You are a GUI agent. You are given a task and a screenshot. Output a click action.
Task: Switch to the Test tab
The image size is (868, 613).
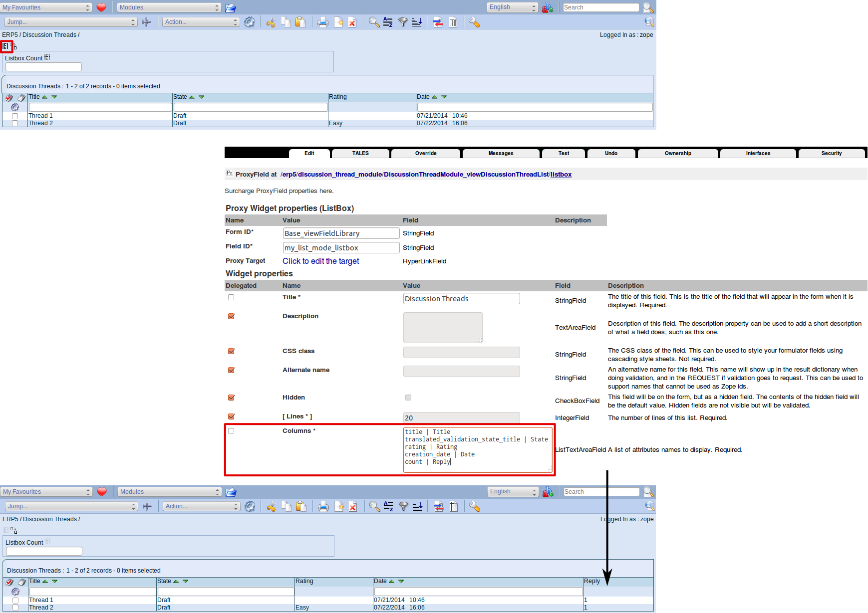[x=564, y=154]
